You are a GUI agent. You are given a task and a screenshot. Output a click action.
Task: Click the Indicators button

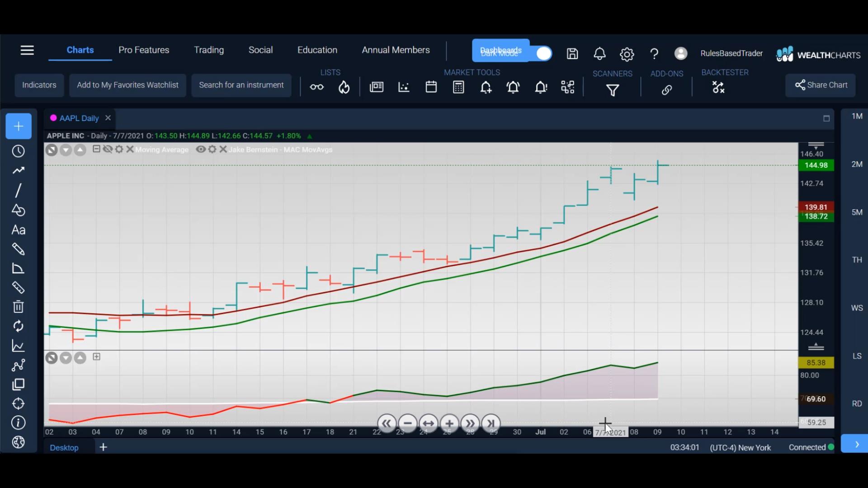(x=39, y=85)
